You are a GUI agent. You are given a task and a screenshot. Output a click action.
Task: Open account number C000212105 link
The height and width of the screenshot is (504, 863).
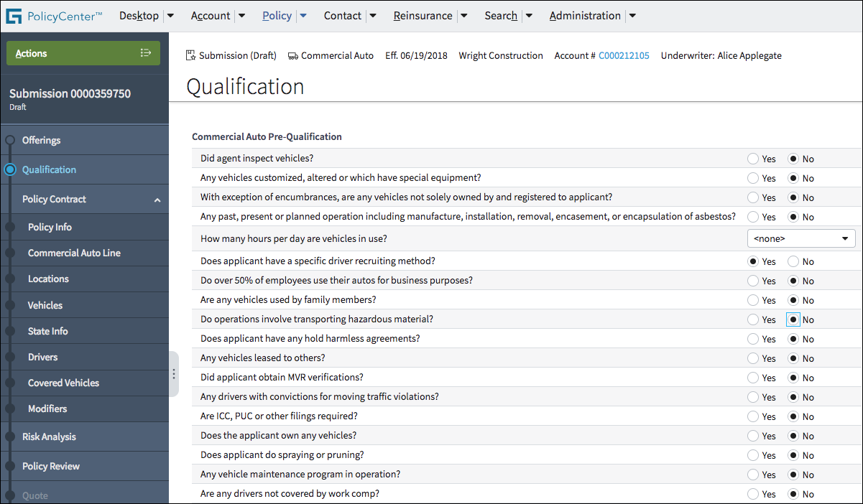pos(624,55)
